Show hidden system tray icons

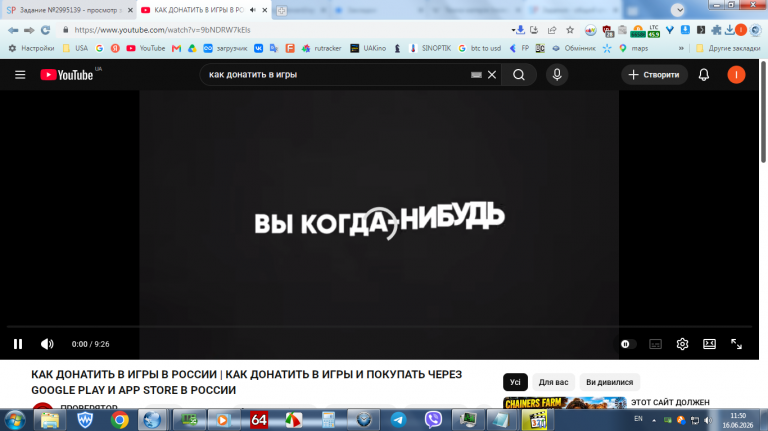point(654,420)
